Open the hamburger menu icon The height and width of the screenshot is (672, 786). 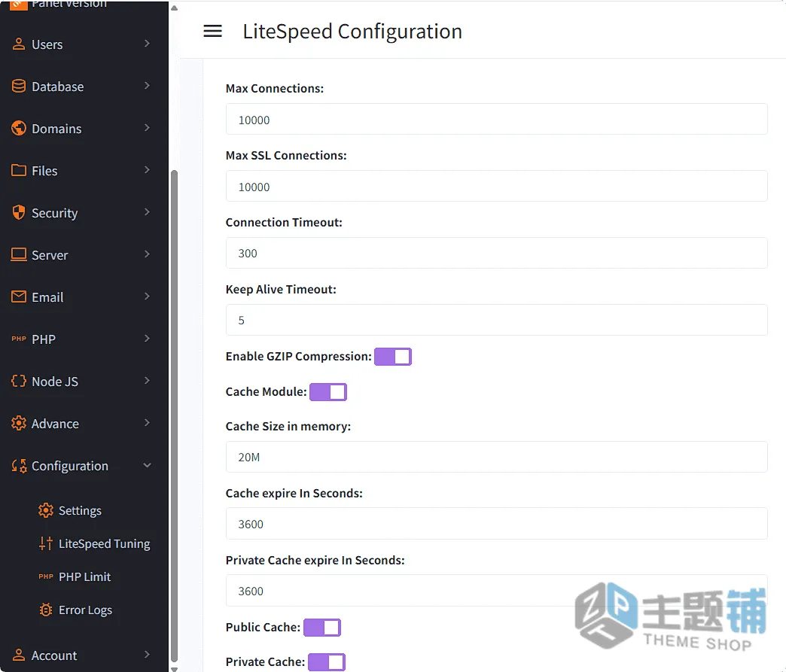pos(212,31)
